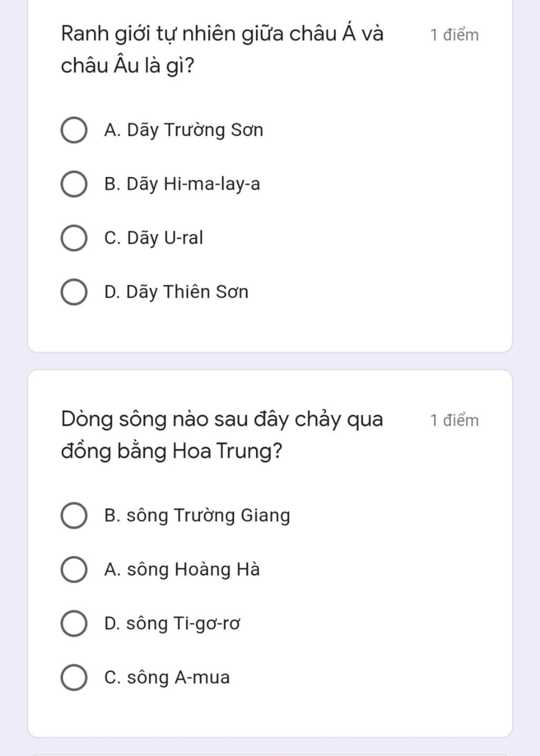Click the answer text 'B. Dãy Hi-ma-lay-a'
The height and width of the screenshot is (756, 540).
click(x=182, y=184)
